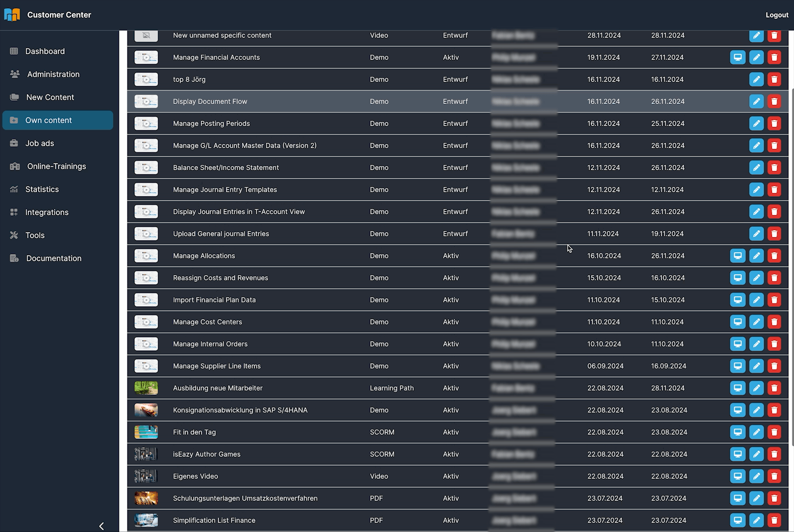Click trash icon for Simplification List Finance
The height and width of the screenshot is (532, 794).
[774, 520]
